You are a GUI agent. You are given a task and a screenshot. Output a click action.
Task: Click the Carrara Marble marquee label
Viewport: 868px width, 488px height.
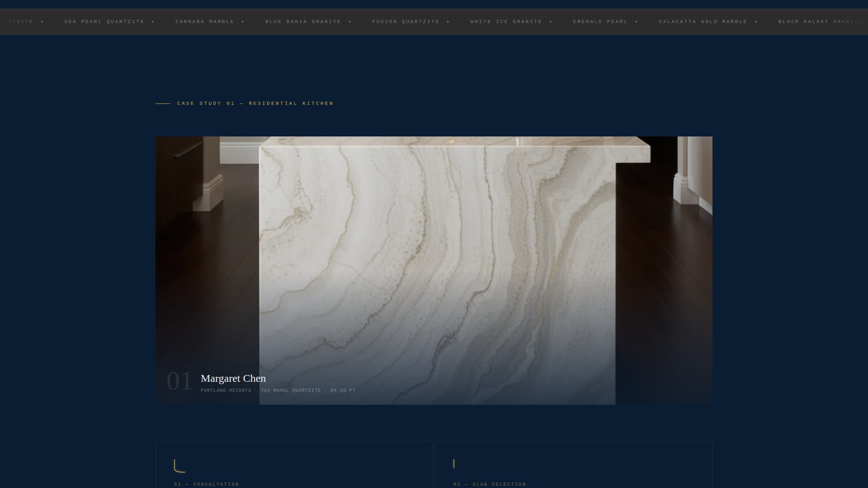coord(205,22)
